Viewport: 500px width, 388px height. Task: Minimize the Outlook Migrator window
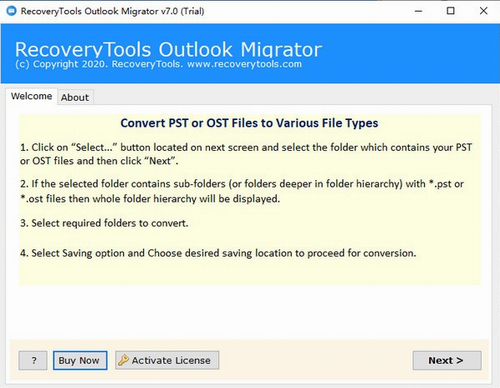coord(418,11)
